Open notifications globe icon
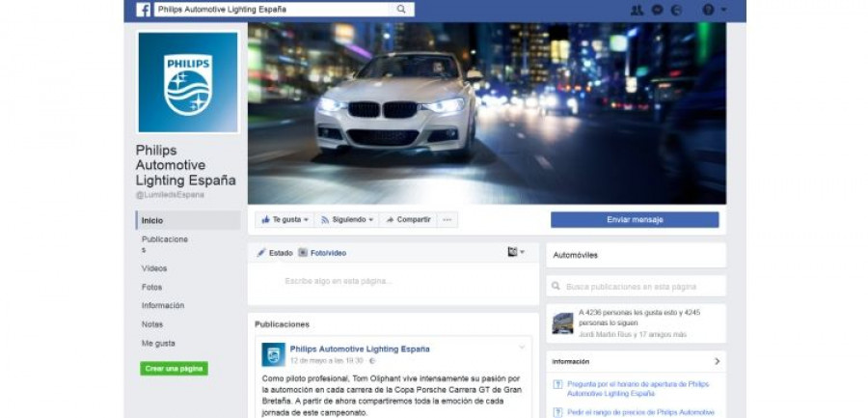868x418 pixels. pos(676,10)
